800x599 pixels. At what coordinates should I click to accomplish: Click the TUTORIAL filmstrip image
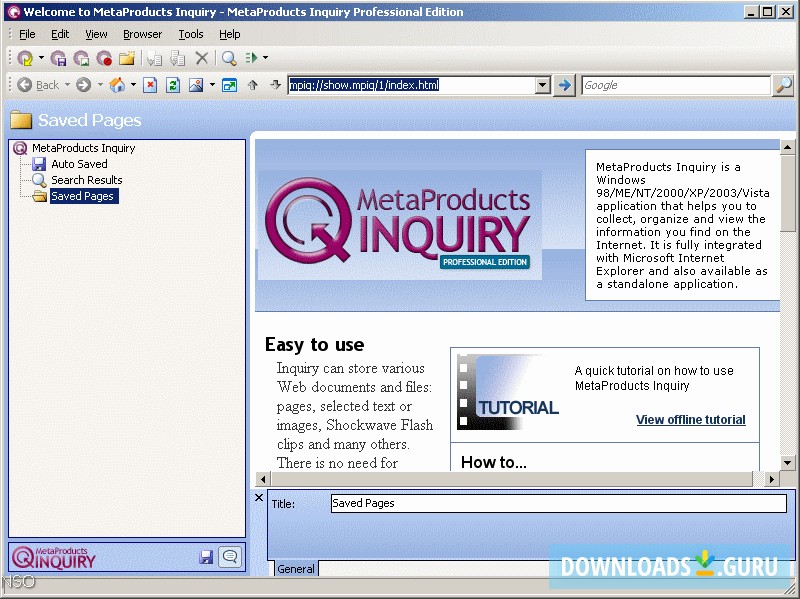point(508,392)
